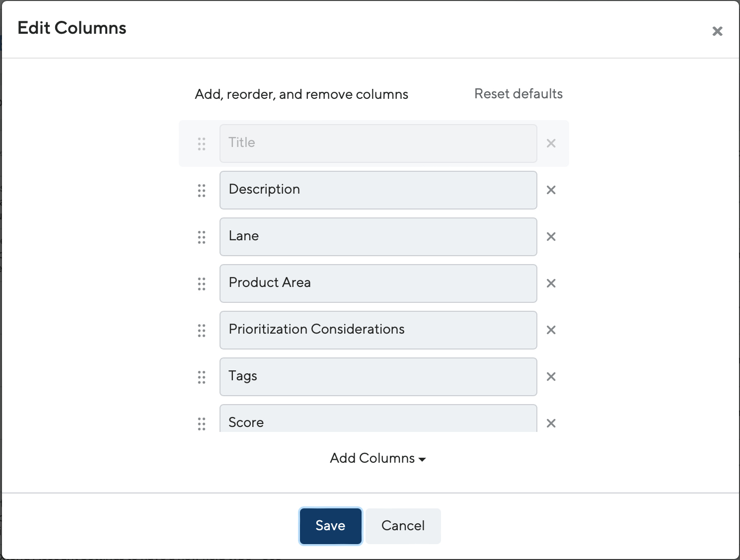Image resolution: width=740 pixels, height=560 pixels.
Task: Dismiss the Edit Columns dialog
Action: [x=717, y=31]
